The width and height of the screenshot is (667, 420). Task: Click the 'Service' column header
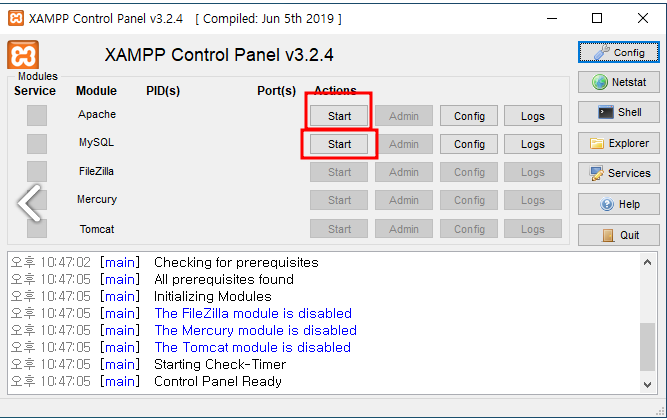[x=35, y=91]
